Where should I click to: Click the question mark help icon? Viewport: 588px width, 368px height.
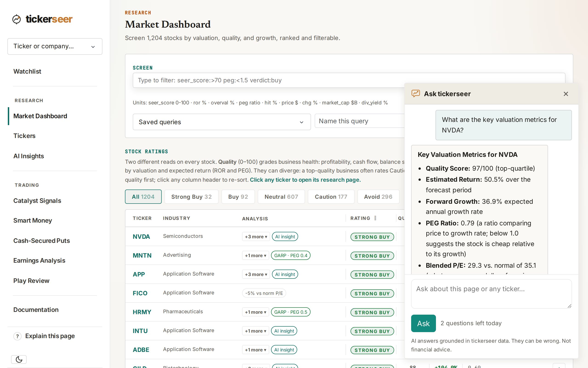click(x=17, y=336)
